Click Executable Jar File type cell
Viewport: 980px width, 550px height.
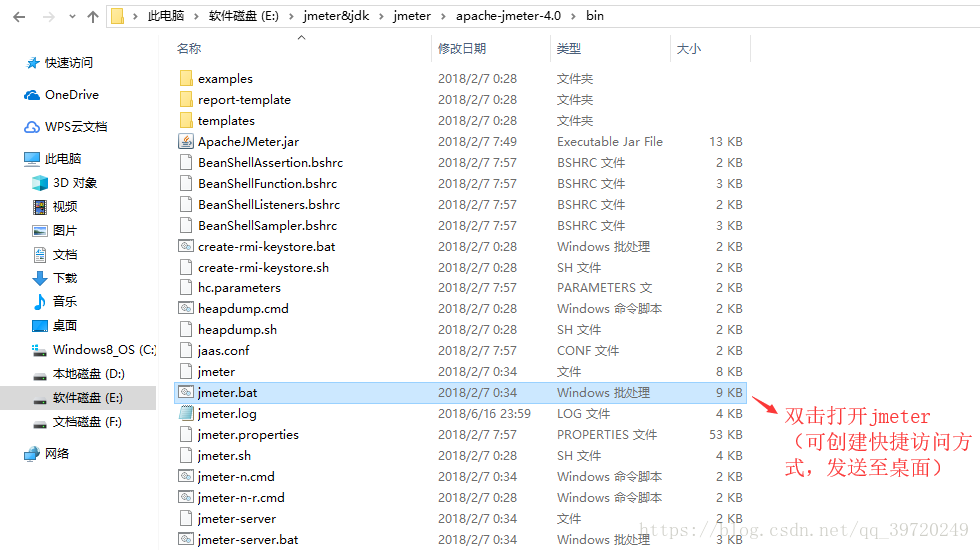point(610,141)
